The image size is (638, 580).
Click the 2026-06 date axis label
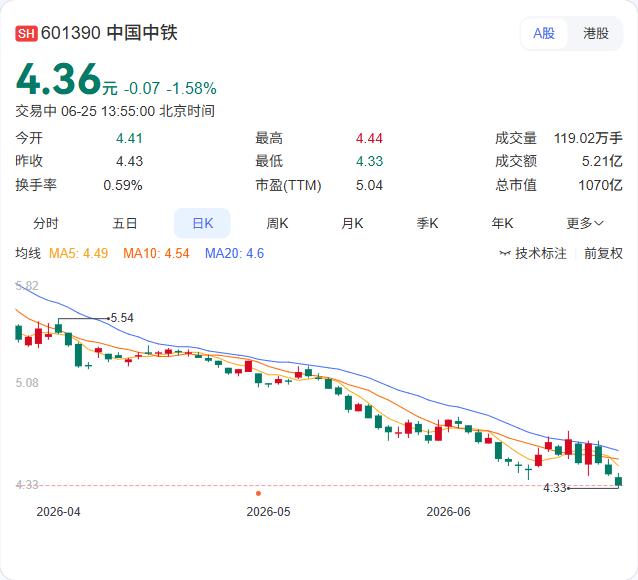pos(448,512)
